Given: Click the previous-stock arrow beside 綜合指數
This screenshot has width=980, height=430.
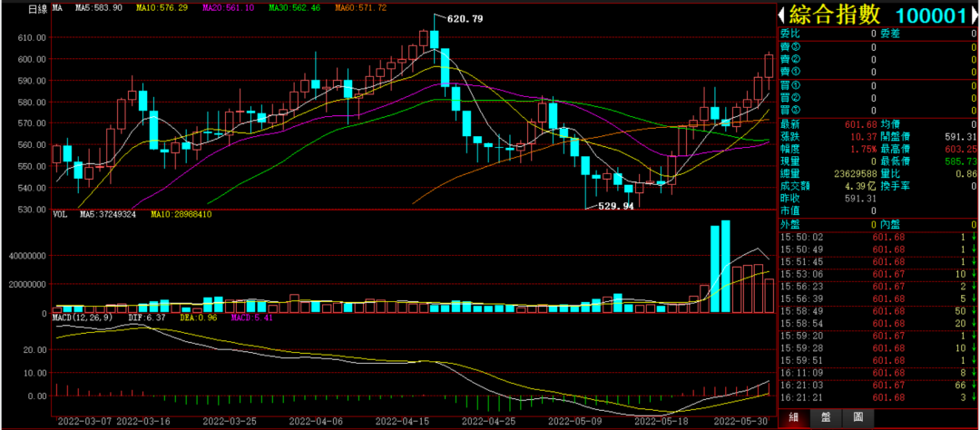Looking at the screenshot, I should (x=782, y=15).
